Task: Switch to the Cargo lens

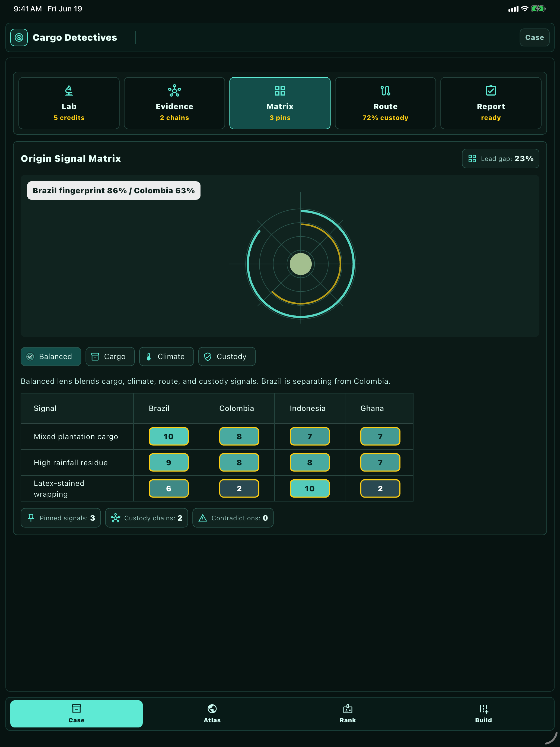Action: point(110,356)
